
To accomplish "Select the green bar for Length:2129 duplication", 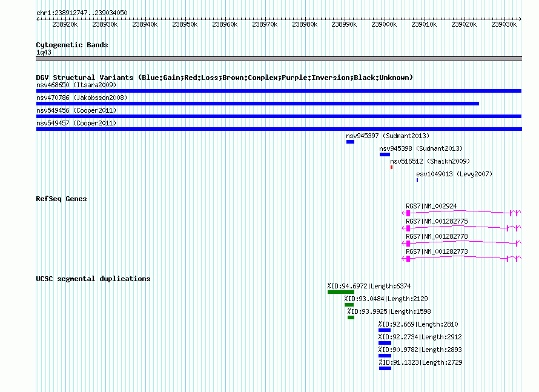I will click(x=349, y=305).
